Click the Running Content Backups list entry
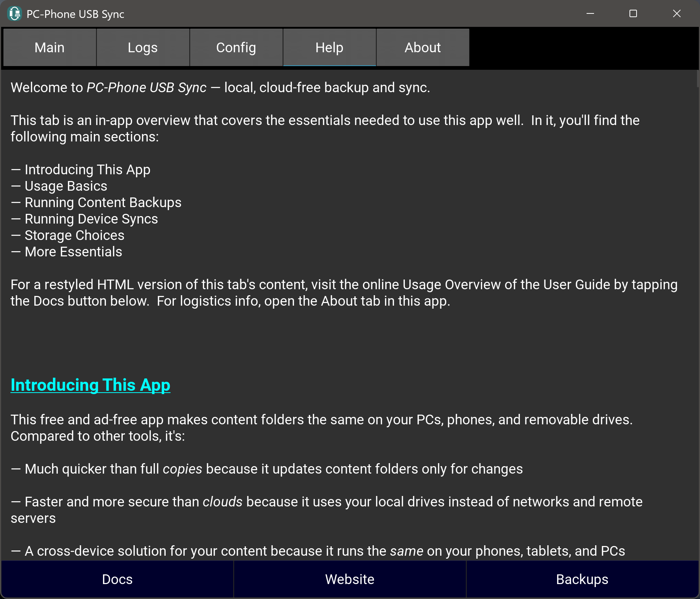The width and height of the screenshot is (700, 599). pos(103,203)
